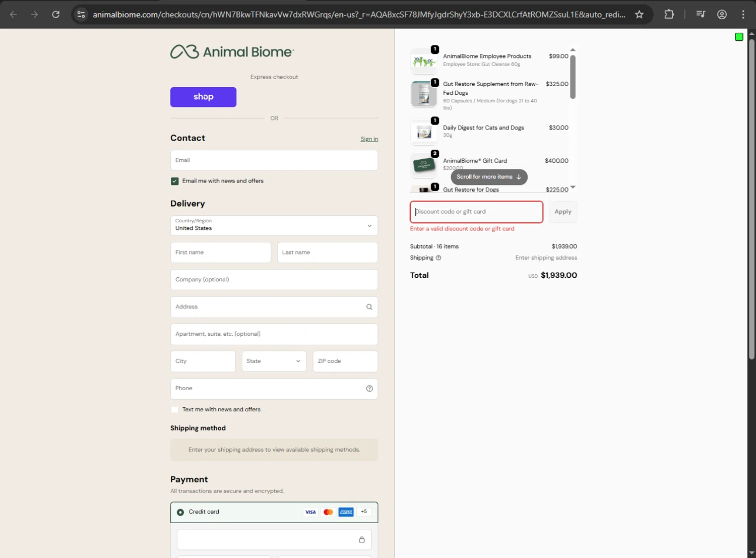Click the Shipping info question mark icon
Viewport: 756px width, 558px height.
(x=438, y=258)
